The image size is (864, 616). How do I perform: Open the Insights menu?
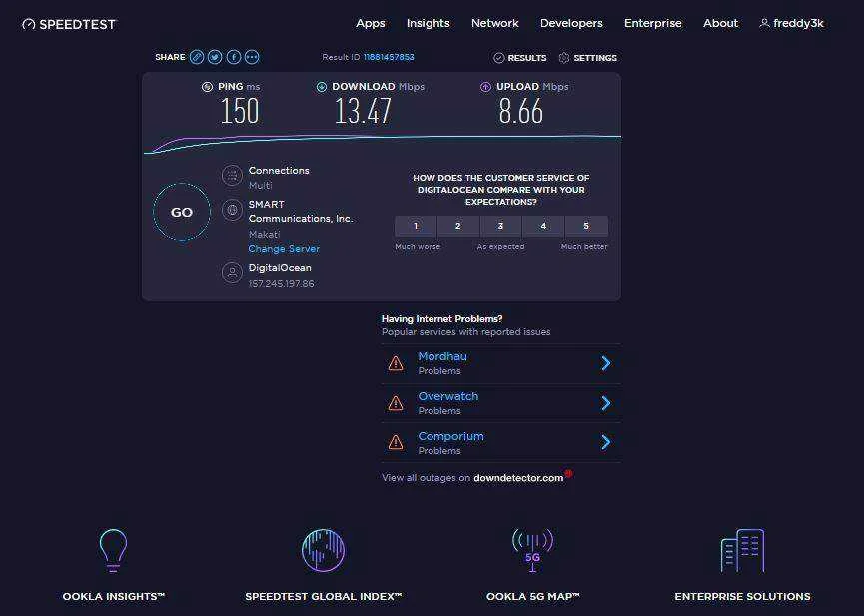[x=429, y=23]
